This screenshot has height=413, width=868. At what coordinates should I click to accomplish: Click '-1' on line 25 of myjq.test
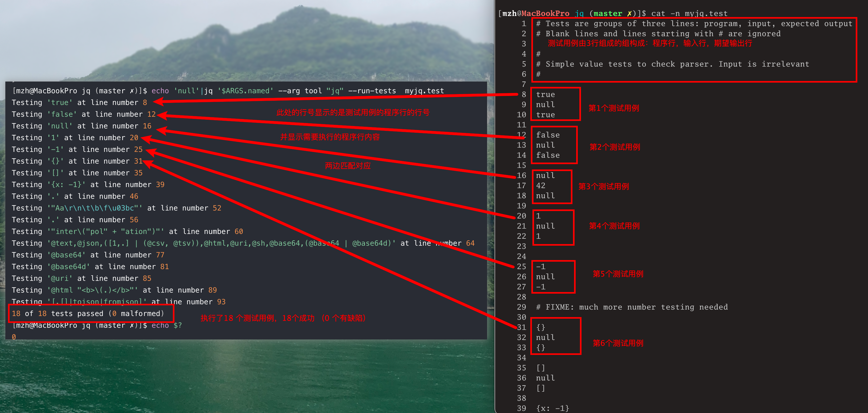tap(540, 266)
